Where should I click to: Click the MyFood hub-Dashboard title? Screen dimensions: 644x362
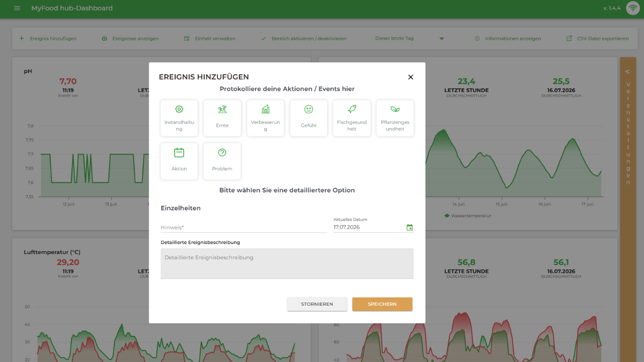72,9
